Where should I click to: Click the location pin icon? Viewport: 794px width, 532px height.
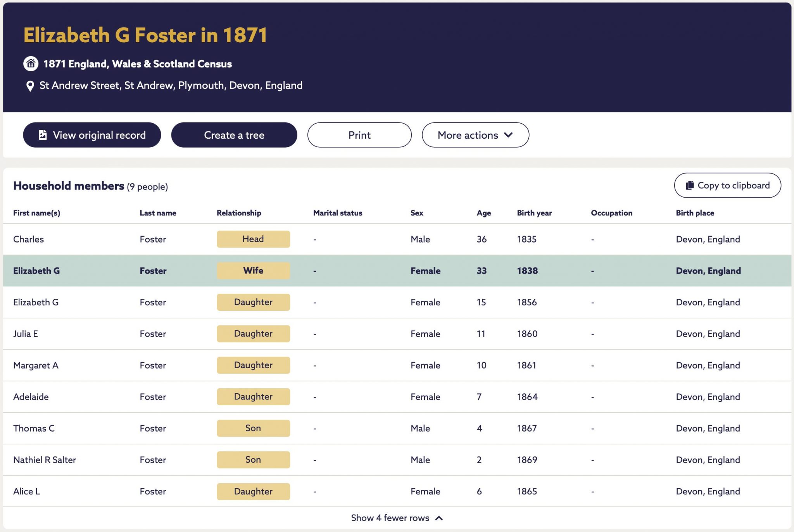pyautogui.click(x=30, y=86)
